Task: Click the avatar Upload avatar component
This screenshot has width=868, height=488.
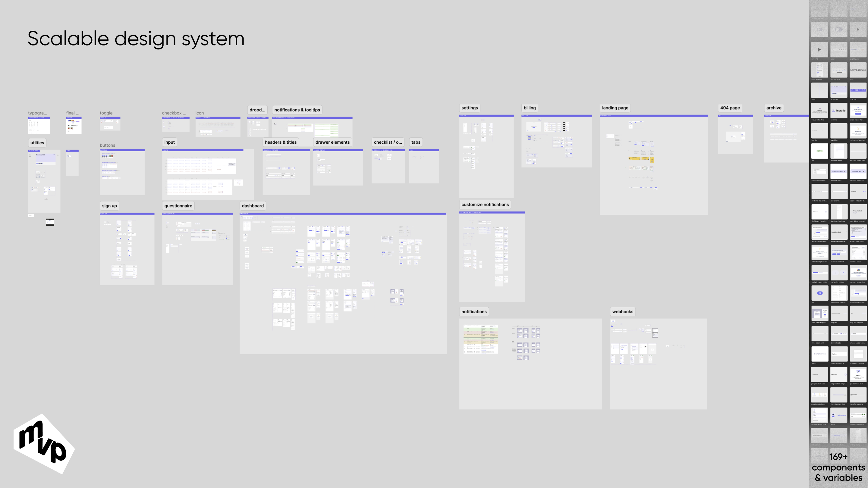Action: [839, 415]
